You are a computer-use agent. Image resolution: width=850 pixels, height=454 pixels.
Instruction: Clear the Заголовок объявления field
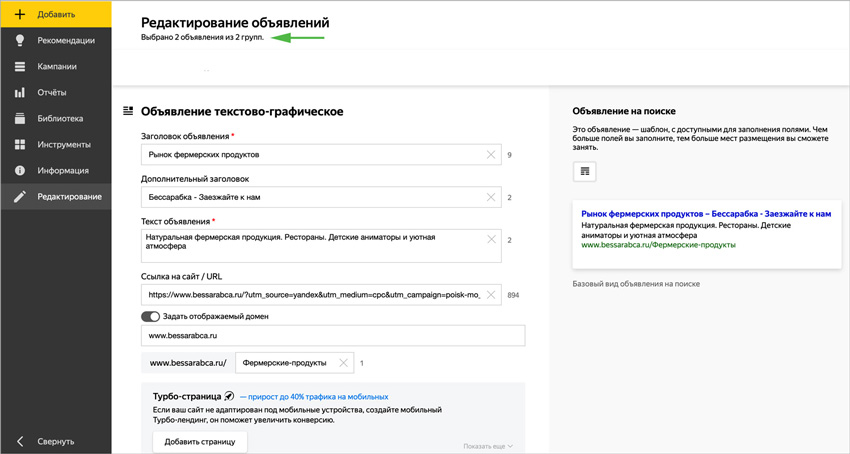(491, 155)
